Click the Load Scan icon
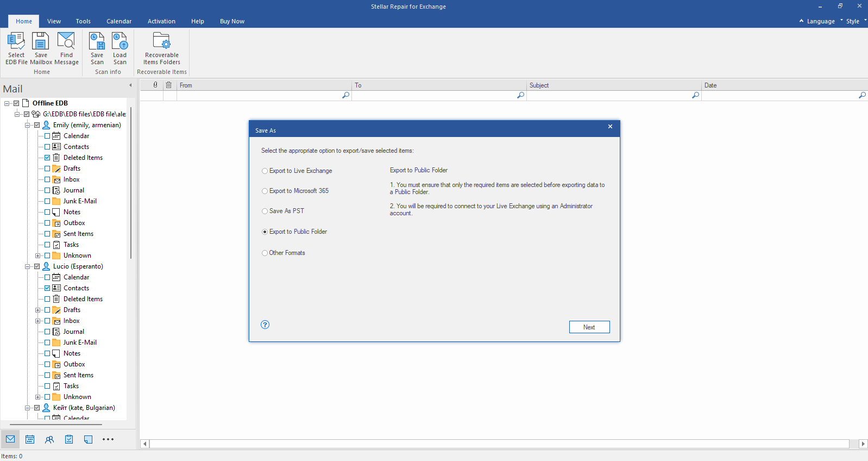Image resolution: width=868 pixels, height=461 pixels. point(119,48)
